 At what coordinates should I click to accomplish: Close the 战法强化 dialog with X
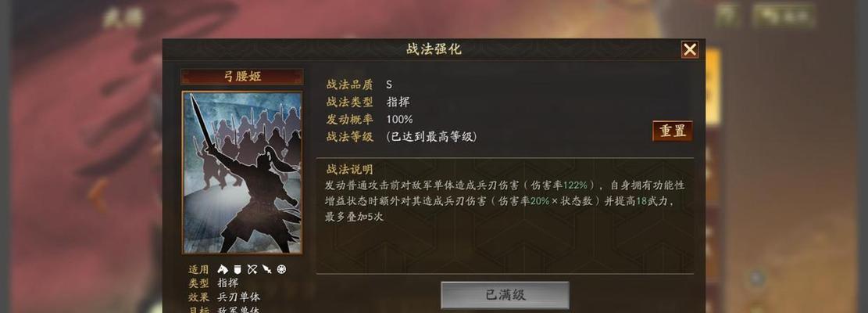coord(690,50)
